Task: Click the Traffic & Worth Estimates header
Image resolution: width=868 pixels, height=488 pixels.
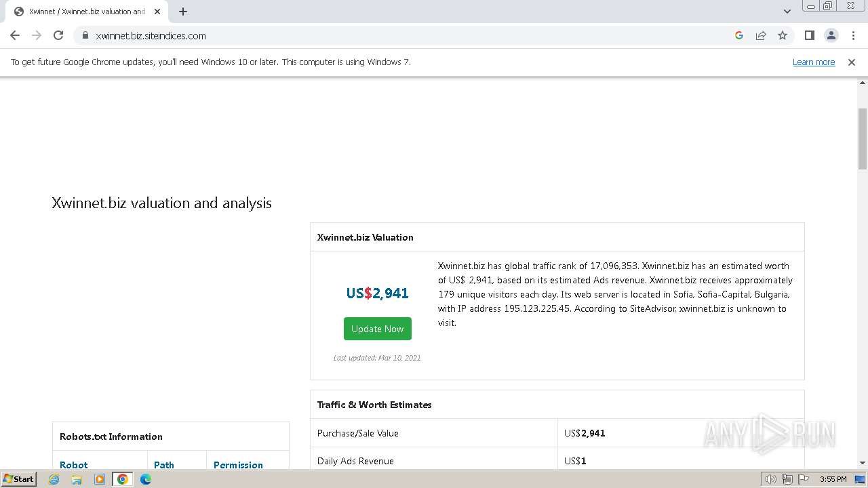Action: tap(557, 405)
